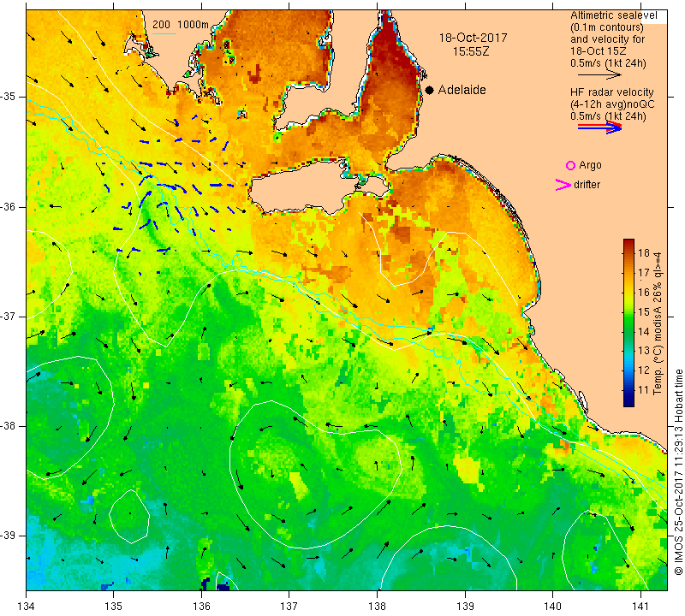Screen dimensions: 685x616
Task: Click the 137 longitude axis label
Action: click(x=289, y=607)
